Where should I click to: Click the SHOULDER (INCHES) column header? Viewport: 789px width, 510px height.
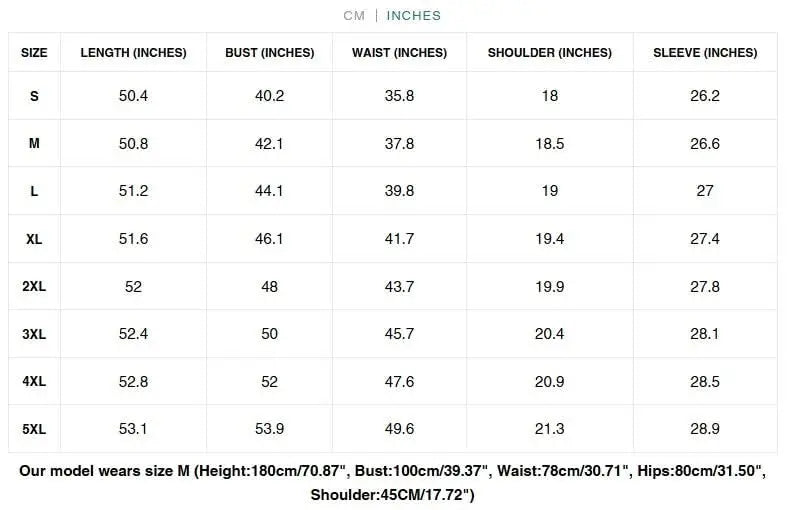click(x=549, y=53)
